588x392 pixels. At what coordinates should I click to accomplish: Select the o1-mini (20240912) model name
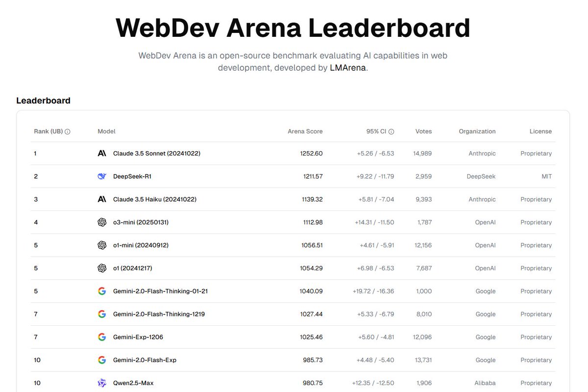click(x=141, y=245)
